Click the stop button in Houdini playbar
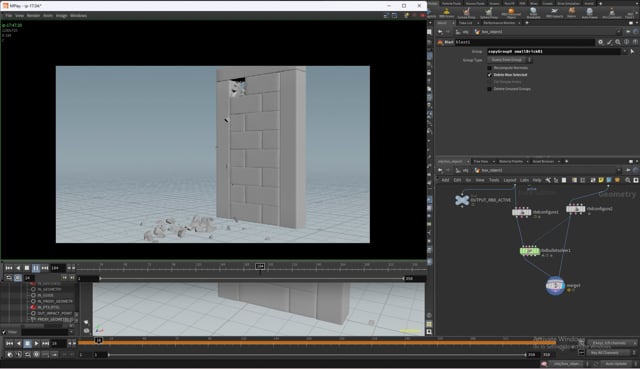The width and height of the screenshot is (640, 369). pos(27,344)
